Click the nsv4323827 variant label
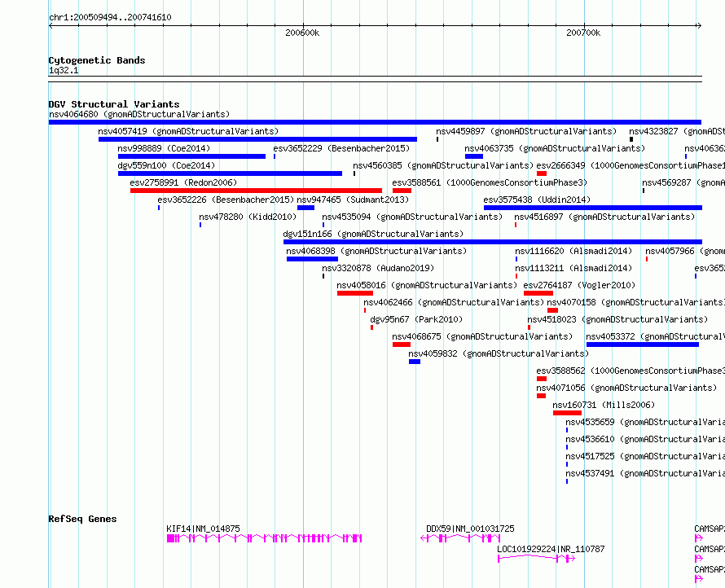This screenshot has height=588, width=725. pyautogui.click(x=677, y=131)
